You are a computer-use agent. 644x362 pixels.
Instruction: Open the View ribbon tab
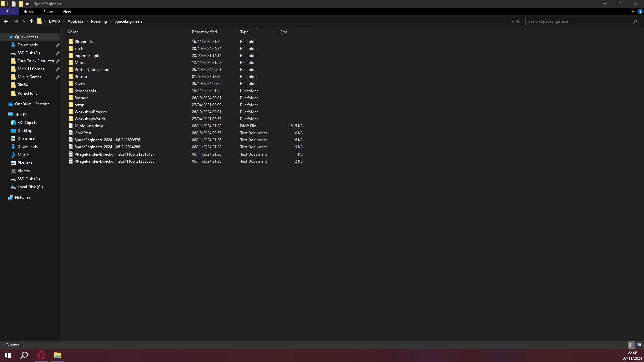[67, 12]
